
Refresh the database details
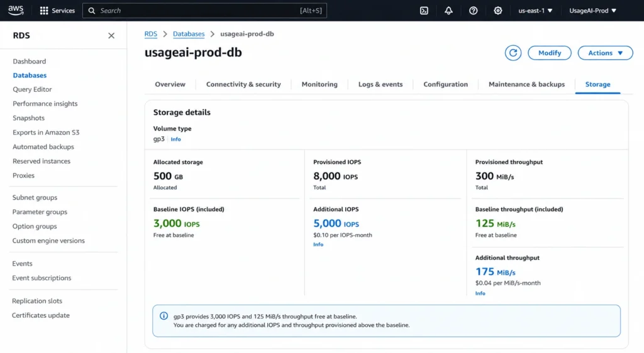click(x=513, y=53)
